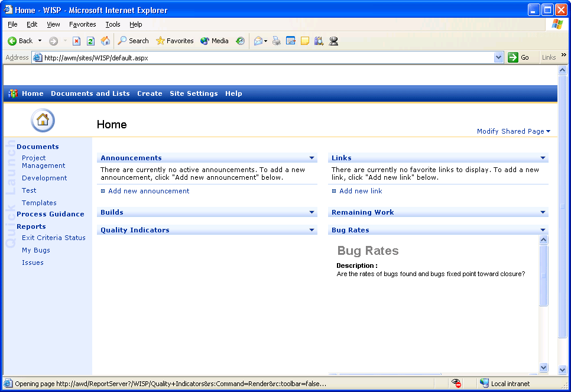Viewport: 571px width, 392px height.
Task: Expand the Announcements web part menu arrow
Action: pyautogui.click(x=312, y=158)
